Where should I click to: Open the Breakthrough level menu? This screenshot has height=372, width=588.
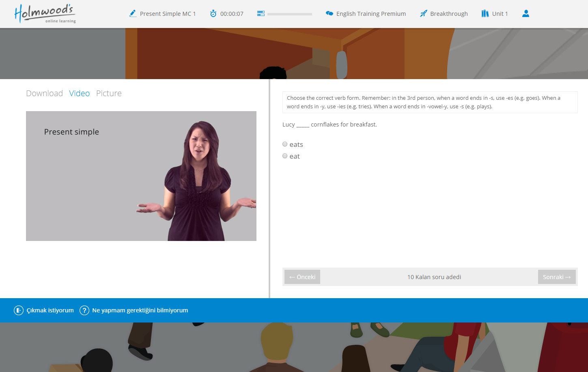click(x=449, y=14)
